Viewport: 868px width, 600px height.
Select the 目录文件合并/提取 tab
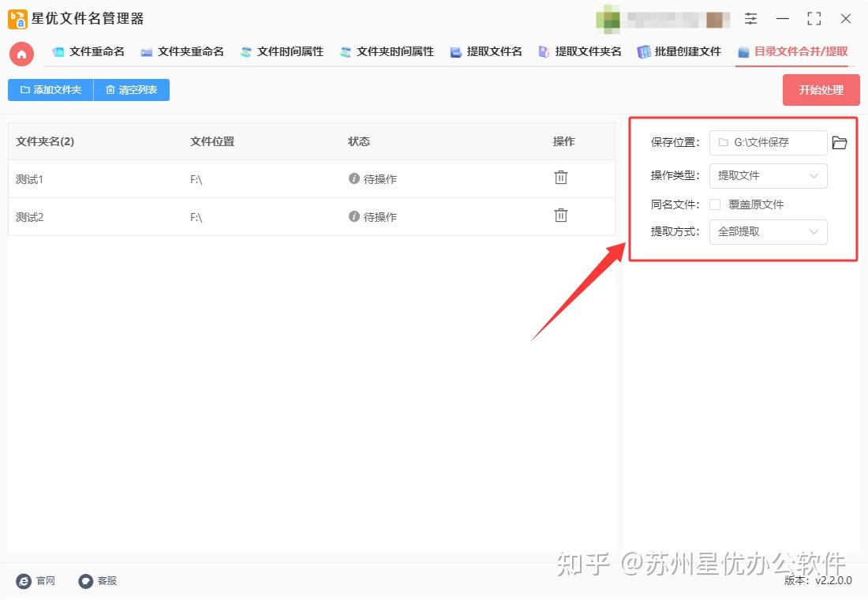coord(793,52)
